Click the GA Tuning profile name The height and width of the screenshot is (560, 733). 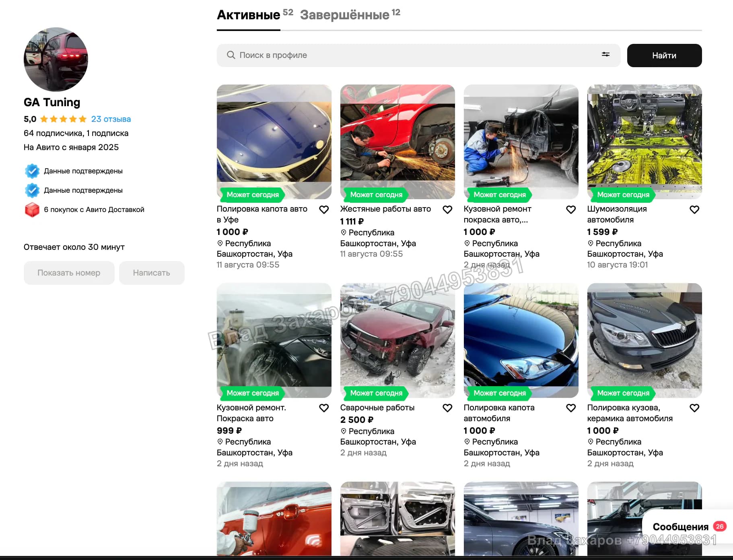coord(52,102)
